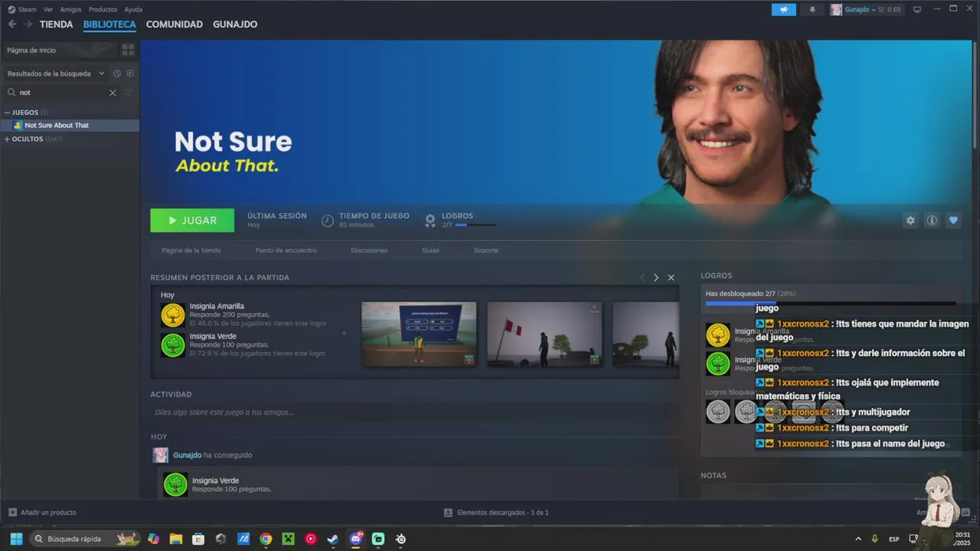This screenshot has height=551, width=980.
Task: Open Soporte link
Action: pos(486,250)
